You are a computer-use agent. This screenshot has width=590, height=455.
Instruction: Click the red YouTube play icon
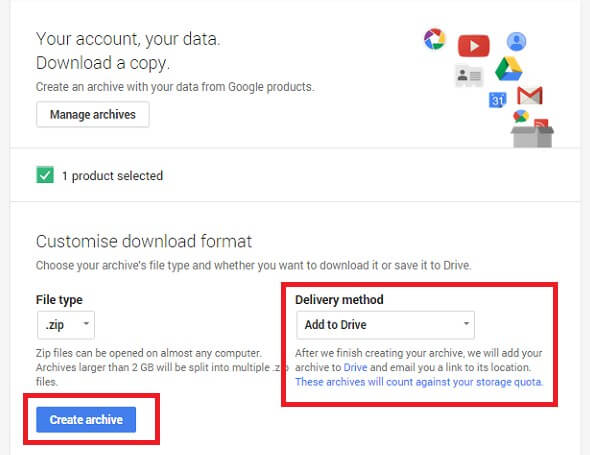[x=474, y=46]
